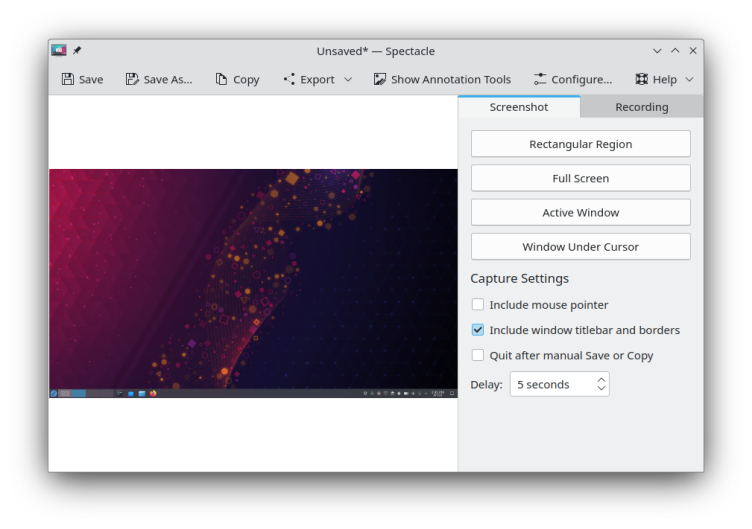Enable Quit after manual Save or Copy

pos(478,355)
